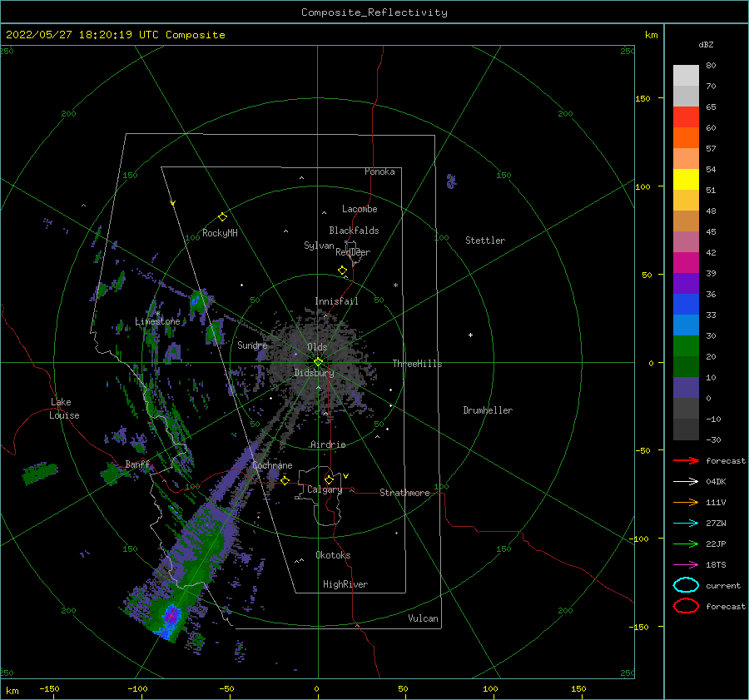Click the Sundre label
This screenshot has width=749, height=700.
[x=252, y=345]
